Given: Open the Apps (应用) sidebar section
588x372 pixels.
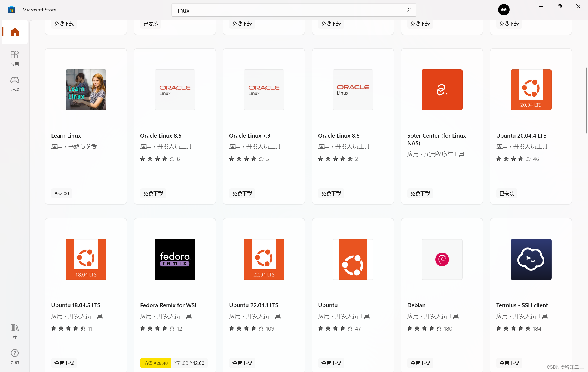Looking at the screenshot, I should pos(15,58).
